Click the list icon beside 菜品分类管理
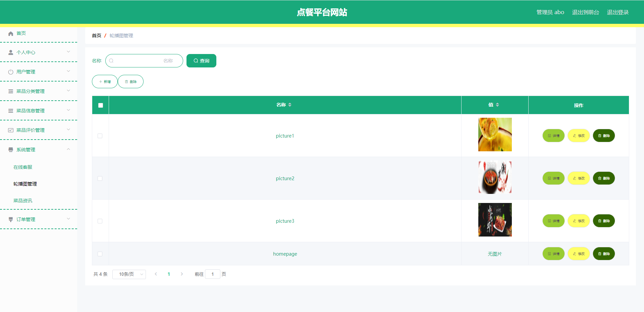 pyautogui.click(x=11, y=92)
